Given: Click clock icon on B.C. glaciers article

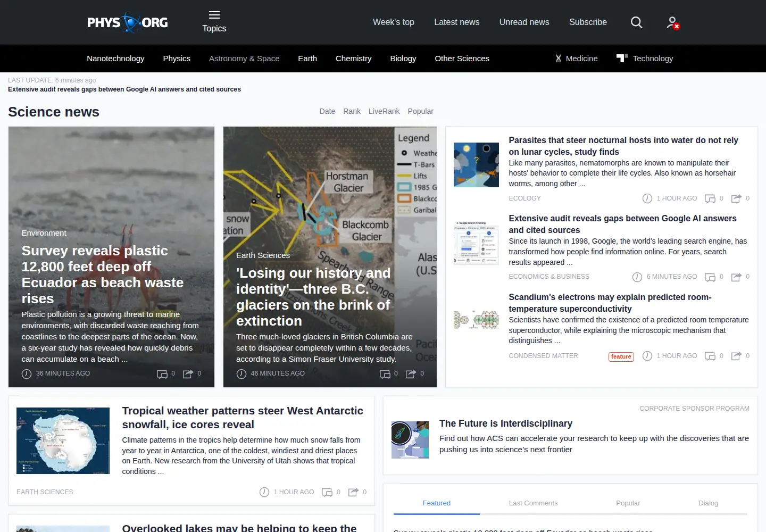Looking at the screenshot, I should [242, 374].
